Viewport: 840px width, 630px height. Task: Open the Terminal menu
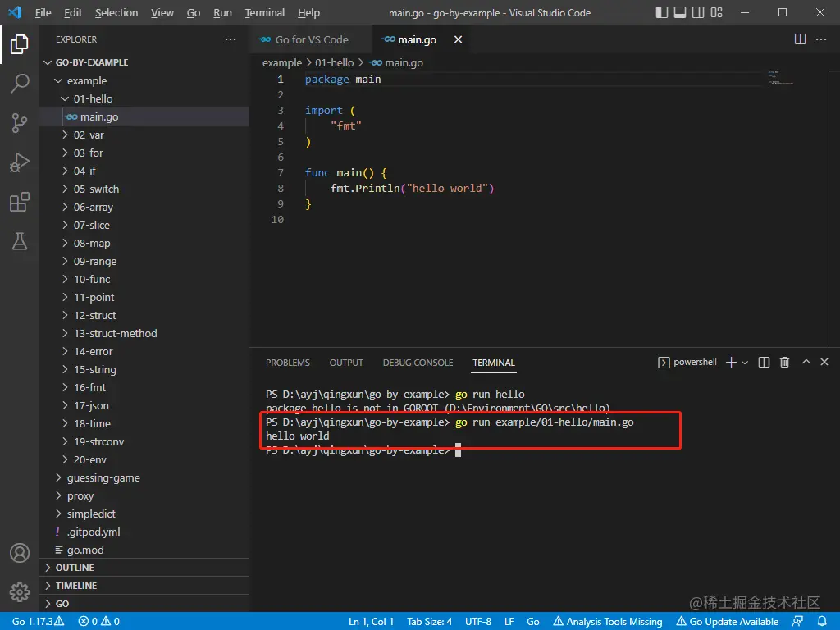(x=265, y=12)
